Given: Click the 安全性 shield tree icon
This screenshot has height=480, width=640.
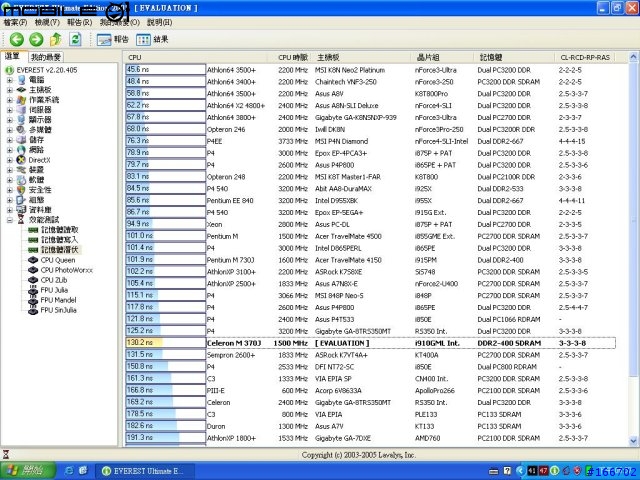Looking at the screenshot, I should (21, 190).
